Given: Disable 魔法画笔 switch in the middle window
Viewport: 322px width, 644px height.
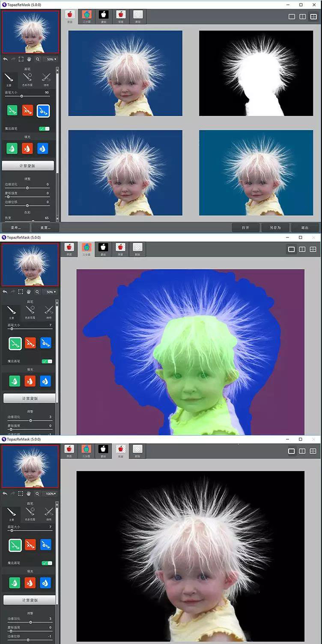Looking at the screenshot, I should pyautogui.click(x=47, y=362).
